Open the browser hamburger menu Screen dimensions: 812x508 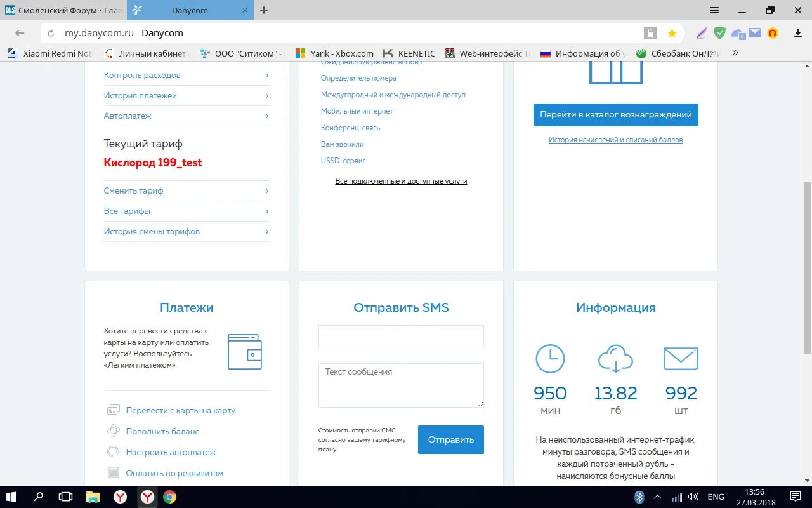click(x=714, y=10)
